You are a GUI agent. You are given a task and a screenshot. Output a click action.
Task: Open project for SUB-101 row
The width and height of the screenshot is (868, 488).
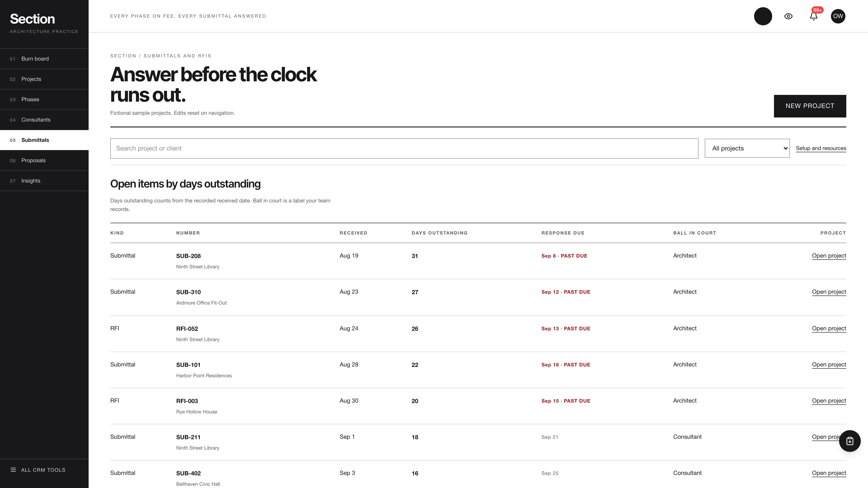pyautogui.click(x=829, y=364)
